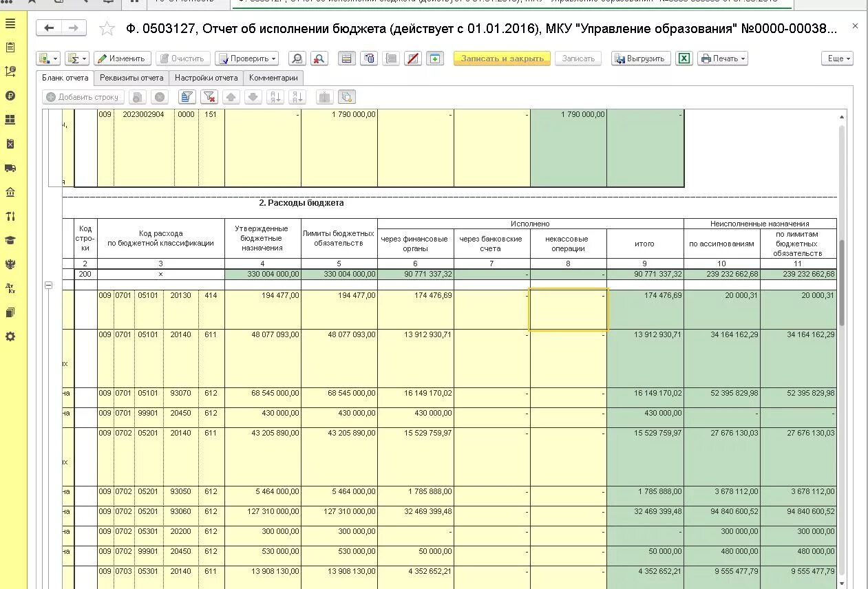Click the Записать и закрыть button
Viewport: 868px width, 589px height.
click(x=502, y=58)
